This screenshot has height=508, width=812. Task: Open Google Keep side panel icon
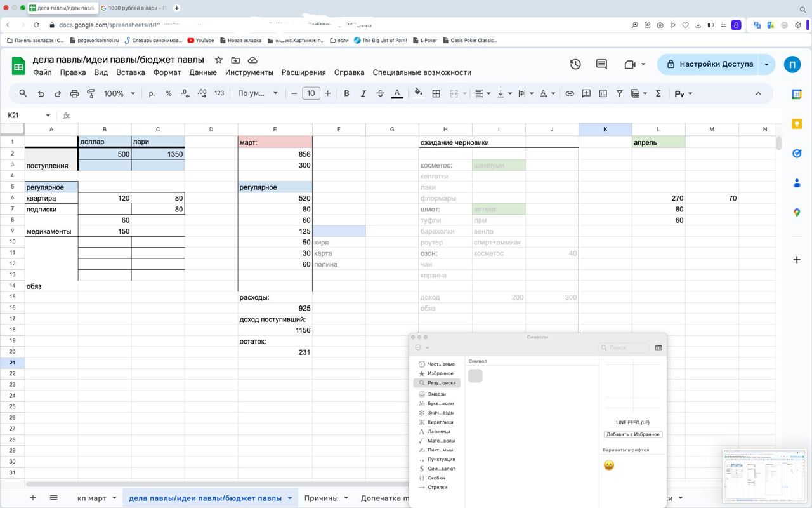coord(797,123)
